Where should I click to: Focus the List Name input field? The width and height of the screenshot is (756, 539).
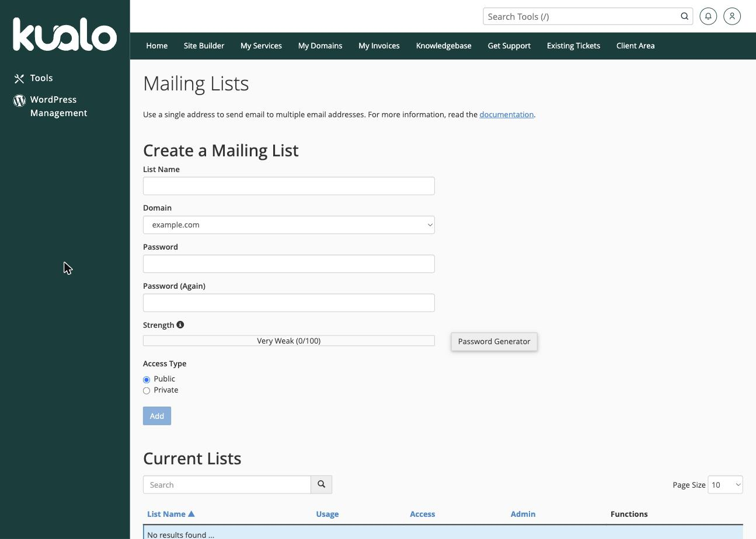[x=289, y=186]
